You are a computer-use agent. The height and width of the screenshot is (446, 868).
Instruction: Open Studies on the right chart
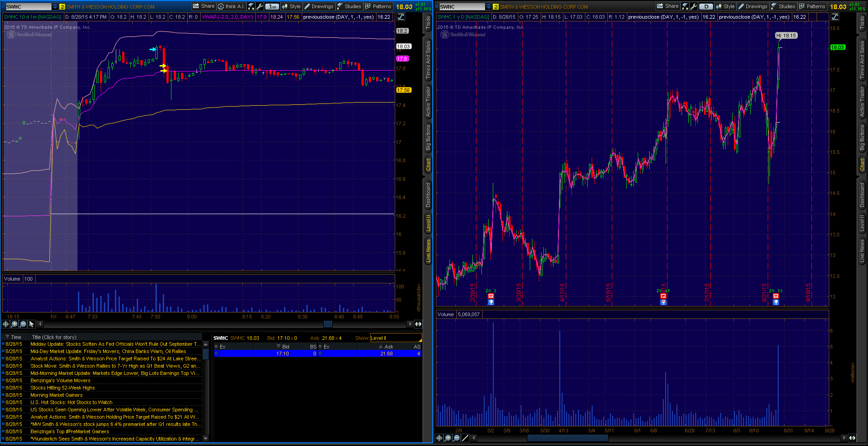tap(783, 6)
